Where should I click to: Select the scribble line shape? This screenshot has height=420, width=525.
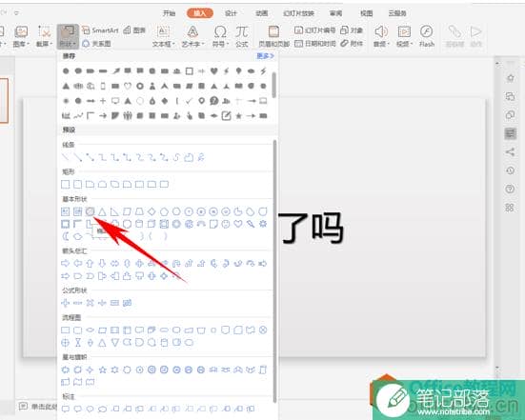pos(201,157)
